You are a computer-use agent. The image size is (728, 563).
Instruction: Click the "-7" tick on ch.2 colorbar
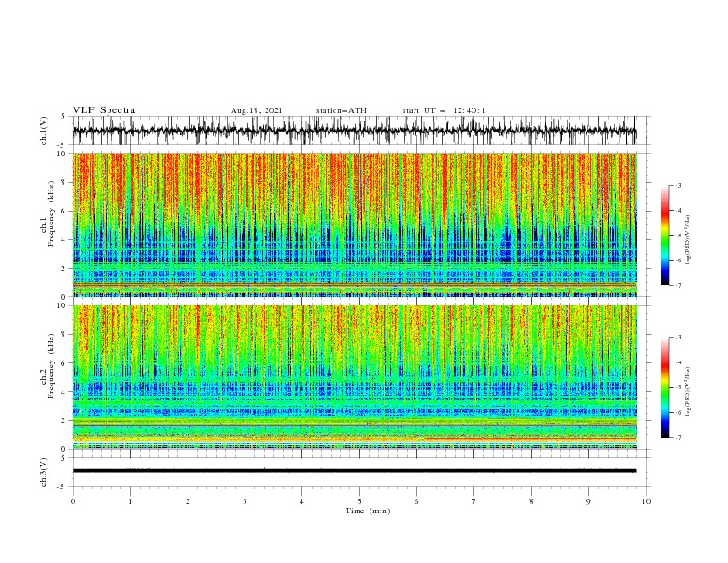click(x=678, y=438)
